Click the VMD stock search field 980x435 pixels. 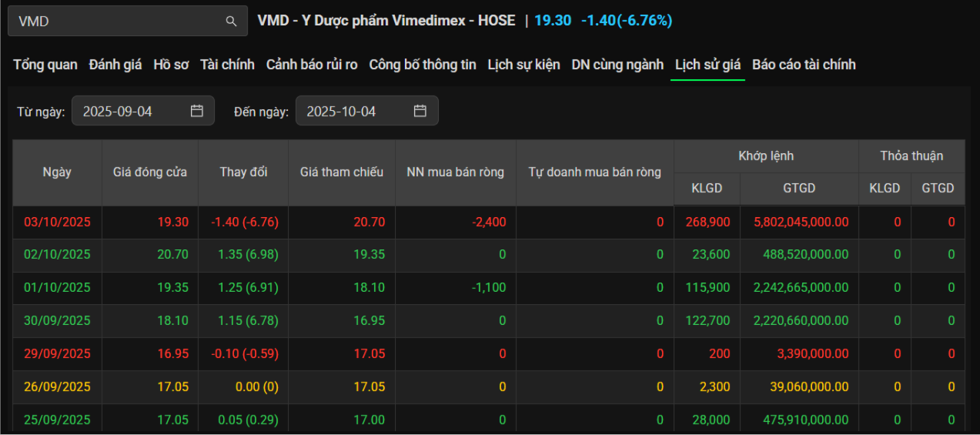115,22
